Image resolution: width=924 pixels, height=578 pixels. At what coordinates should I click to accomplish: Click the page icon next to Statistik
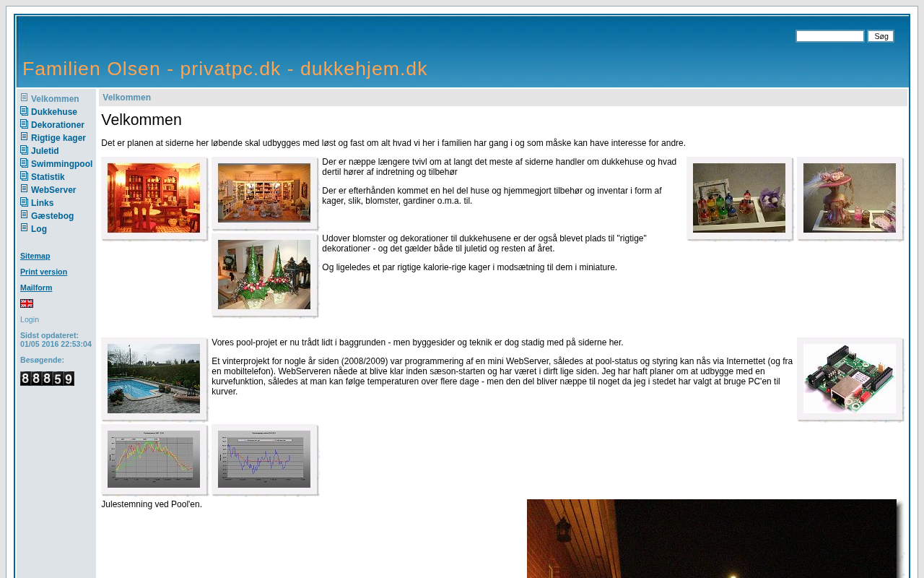coord(24,176)
